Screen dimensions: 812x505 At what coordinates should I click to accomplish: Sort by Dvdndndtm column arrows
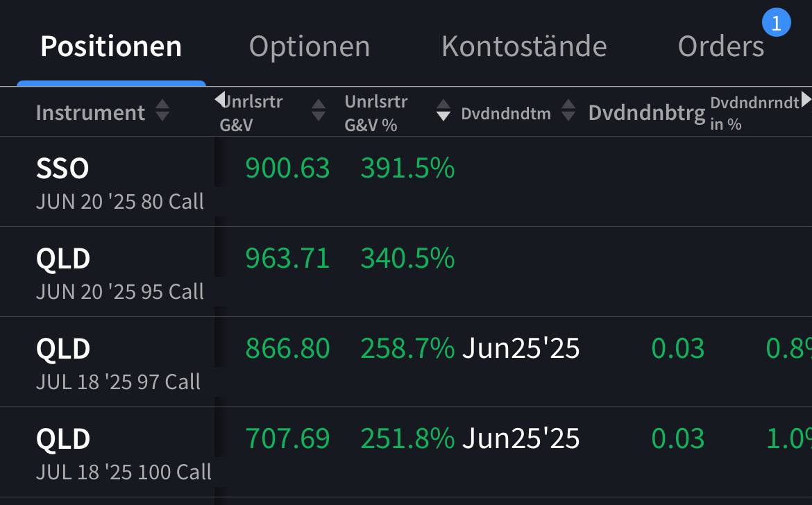coord(568,110)
